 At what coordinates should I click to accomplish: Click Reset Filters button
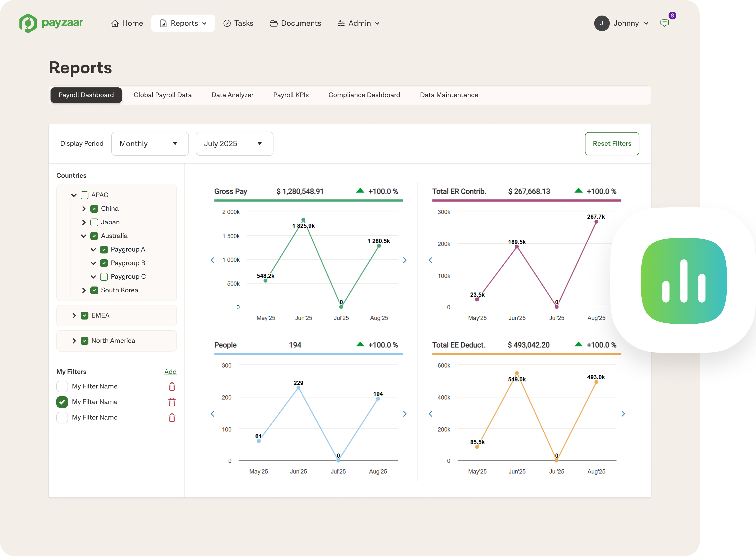[x=612, y=144]
